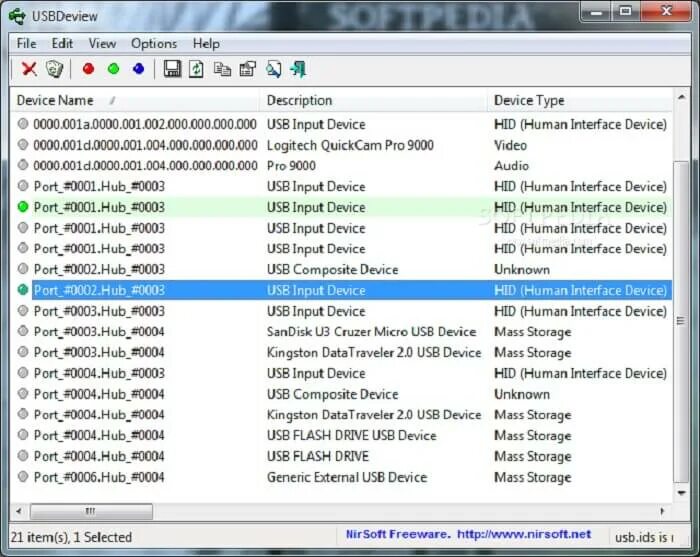700x557 pixels.
Task: Click the 'usb.ids is' status bar text
Action: 644,537
